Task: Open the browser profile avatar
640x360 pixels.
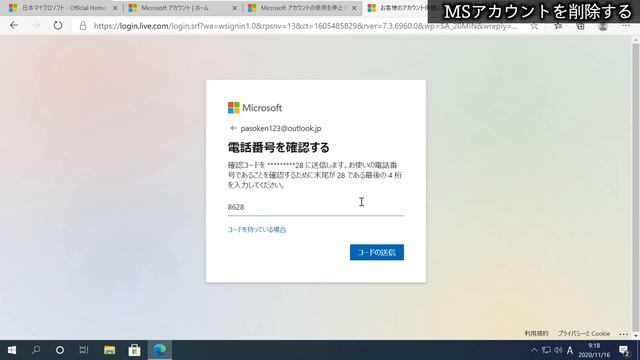Action: 602,26
